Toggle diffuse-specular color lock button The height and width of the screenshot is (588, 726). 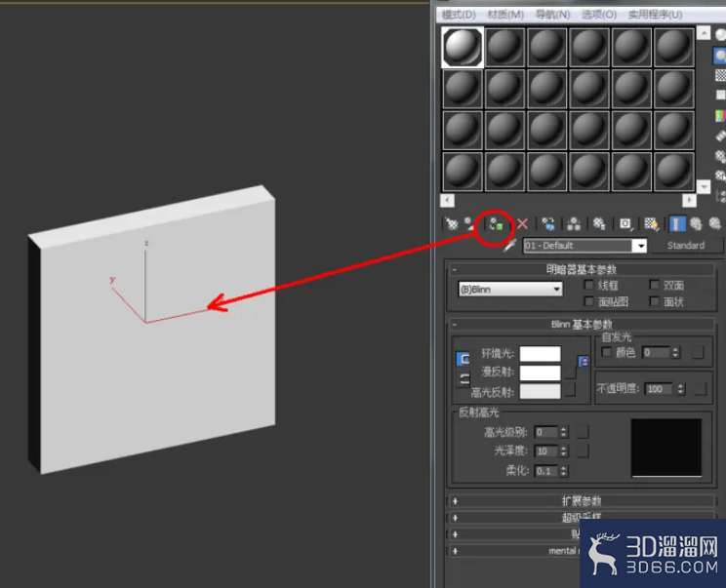(x=463, y=379)
